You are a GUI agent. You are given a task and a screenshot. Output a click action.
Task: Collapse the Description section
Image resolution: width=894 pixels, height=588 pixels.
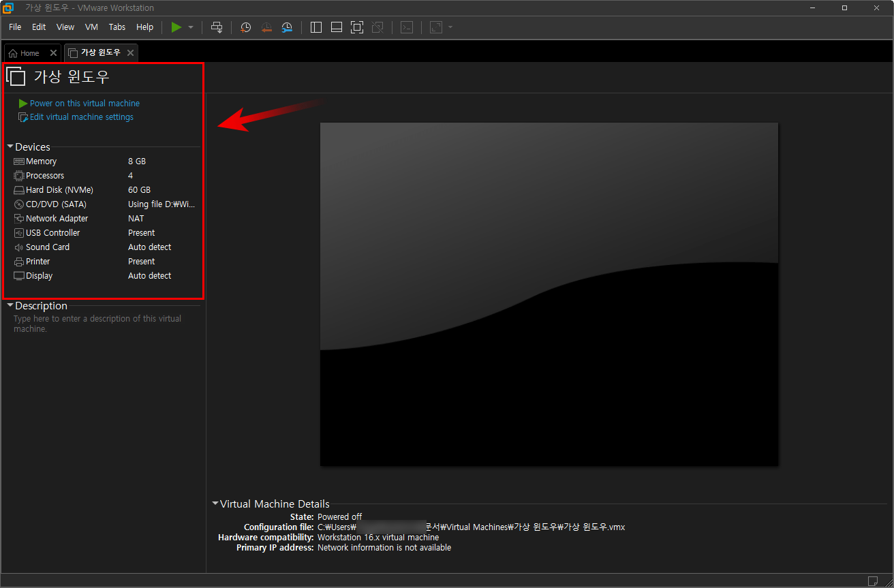(10, 306)
